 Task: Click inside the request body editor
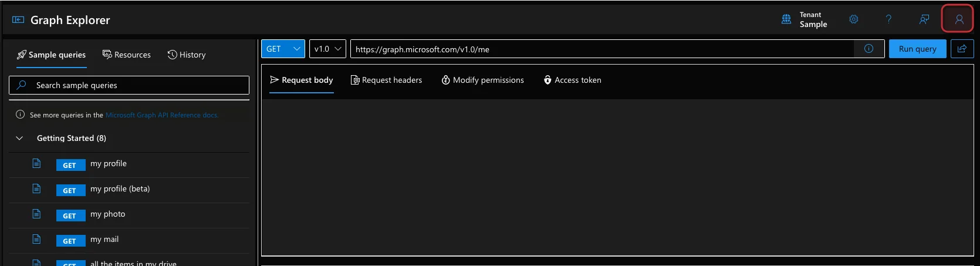tap(617, 176)
